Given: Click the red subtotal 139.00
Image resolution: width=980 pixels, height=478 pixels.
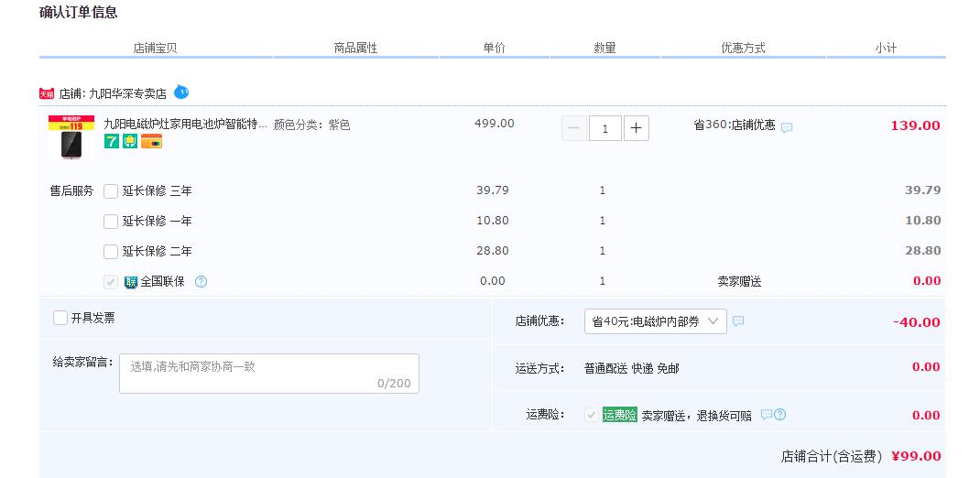Looking at the screenshot, I should [x=916, y=125].
